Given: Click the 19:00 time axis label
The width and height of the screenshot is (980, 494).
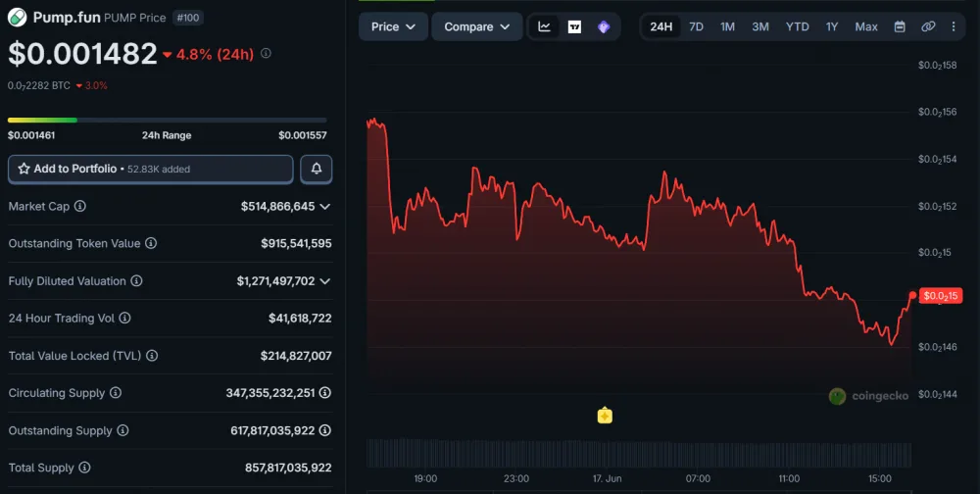Looking at the screenshot, I should coord(425,478).
